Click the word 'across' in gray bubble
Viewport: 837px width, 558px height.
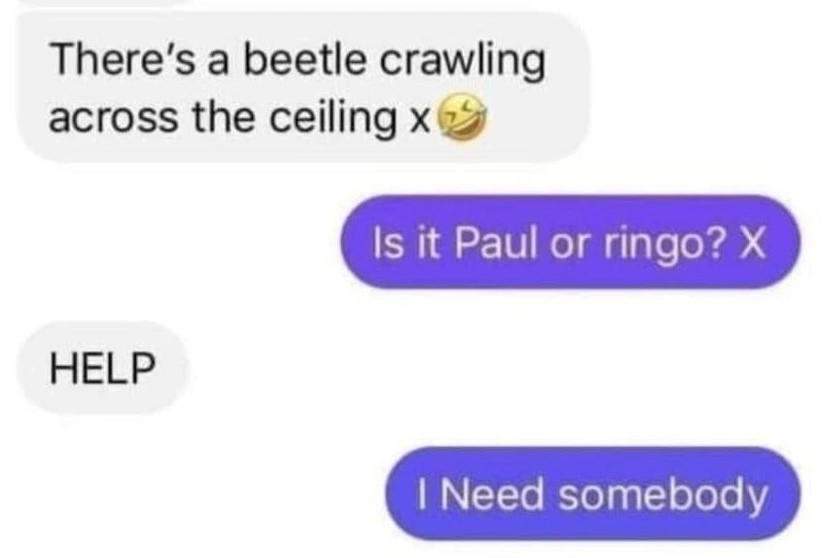[x=113, y=120]
